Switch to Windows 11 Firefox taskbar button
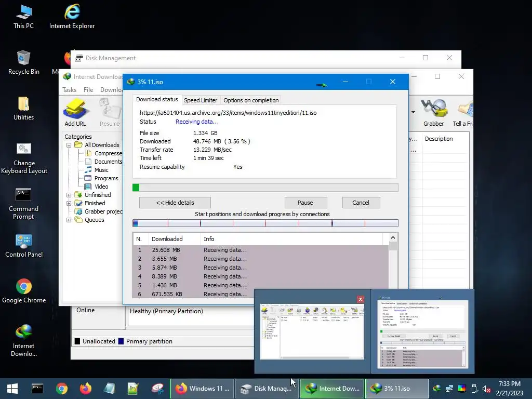The height and width of the screenshot is (399, 532). [202, 389]
